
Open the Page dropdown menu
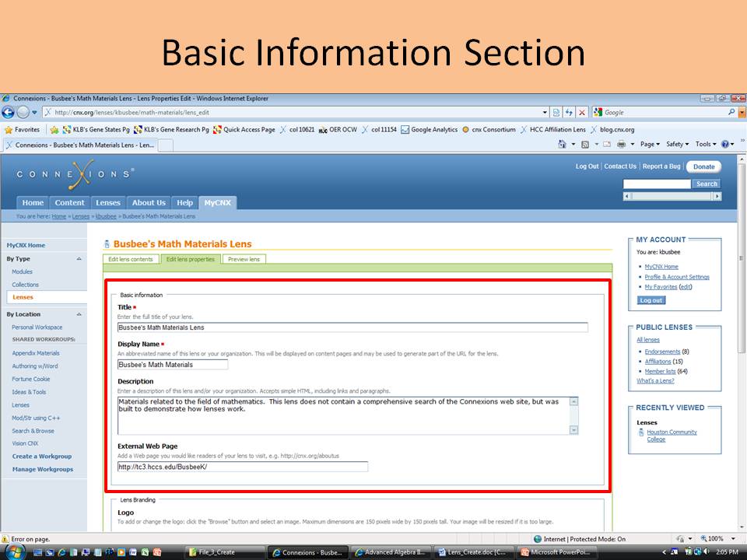tap(649, 145)
